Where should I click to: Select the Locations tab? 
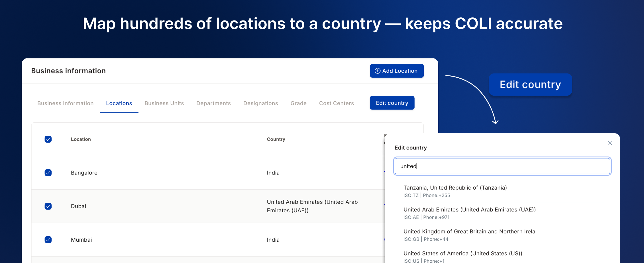click(119, 103)
